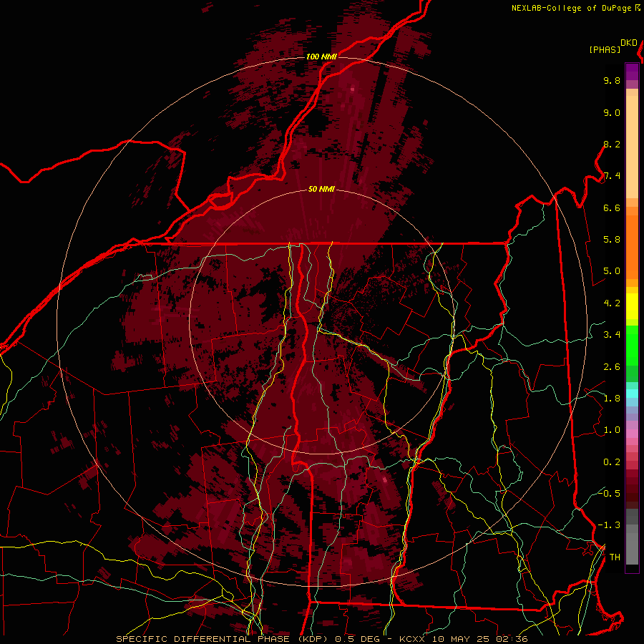Click the 02:36 timestamp
The width and height of the screenshot is (644, 644).
pos(512,639)
